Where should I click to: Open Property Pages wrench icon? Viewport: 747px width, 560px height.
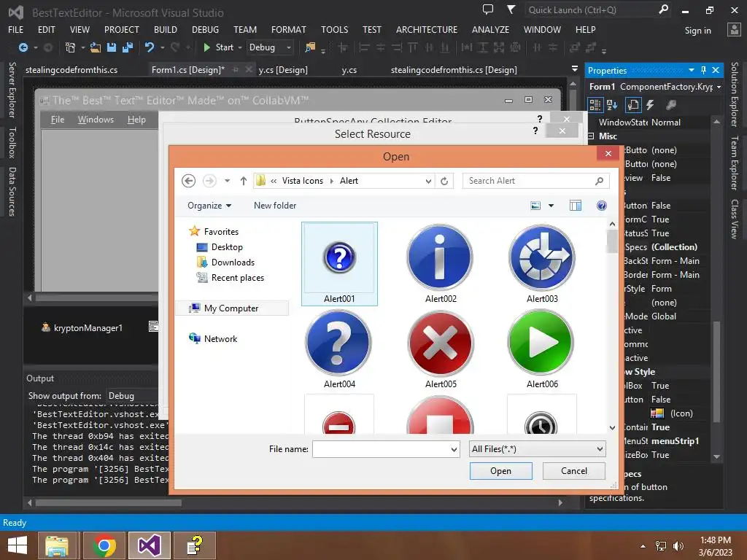[x=671, y=105]
